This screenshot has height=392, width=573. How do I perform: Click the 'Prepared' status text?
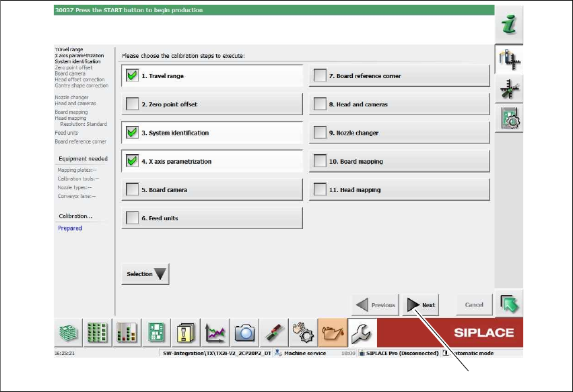(70, 228)
